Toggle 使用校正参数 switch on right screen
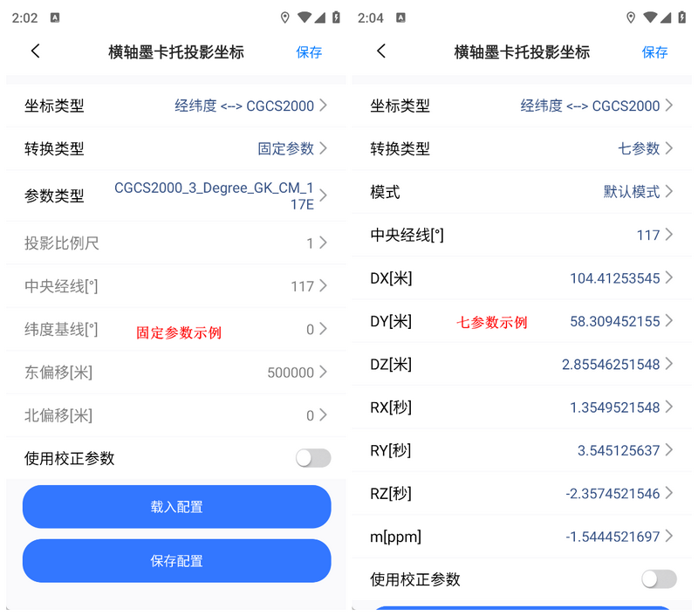Screen dimensions: 698x616 [x=659, y=579]
